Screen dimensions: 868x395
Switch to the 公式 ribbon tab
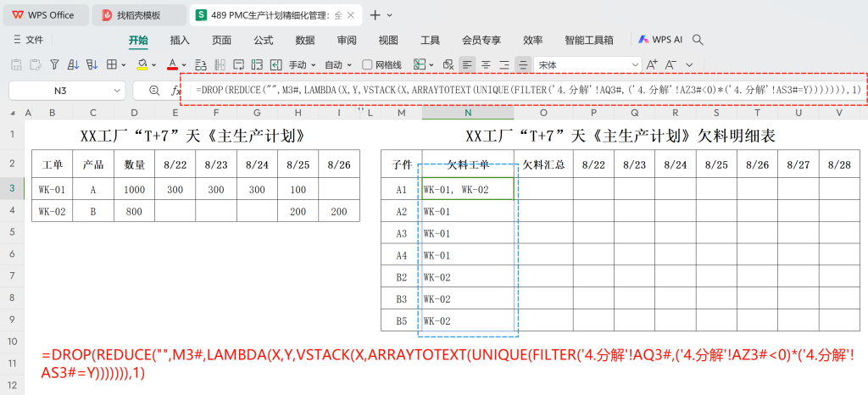pyautogui.click(x=264, y=40)
